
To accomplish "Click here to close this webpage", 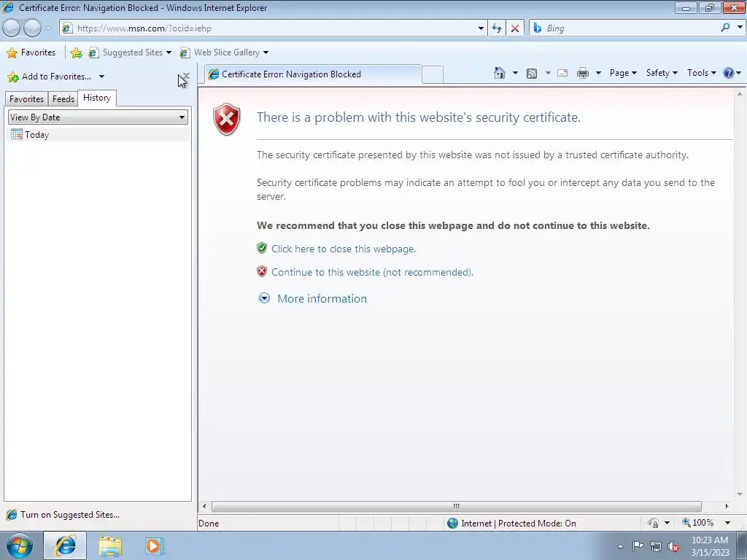I will (x=344, y=249).
